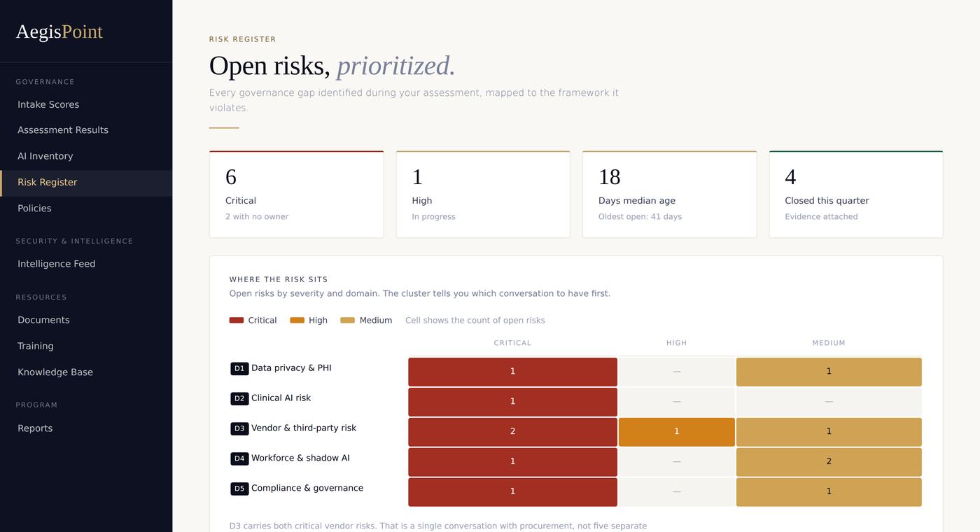Click the HIGH column header
This screenshot has height=532, width=980.
pyautogui.click(x=677, y=343)
